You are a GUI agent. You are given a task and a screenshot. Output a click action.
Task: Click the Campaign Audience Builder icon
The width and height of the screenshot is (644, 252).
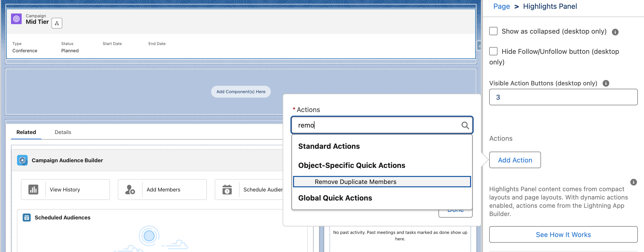pyautogui.click(x=23, y=160)
